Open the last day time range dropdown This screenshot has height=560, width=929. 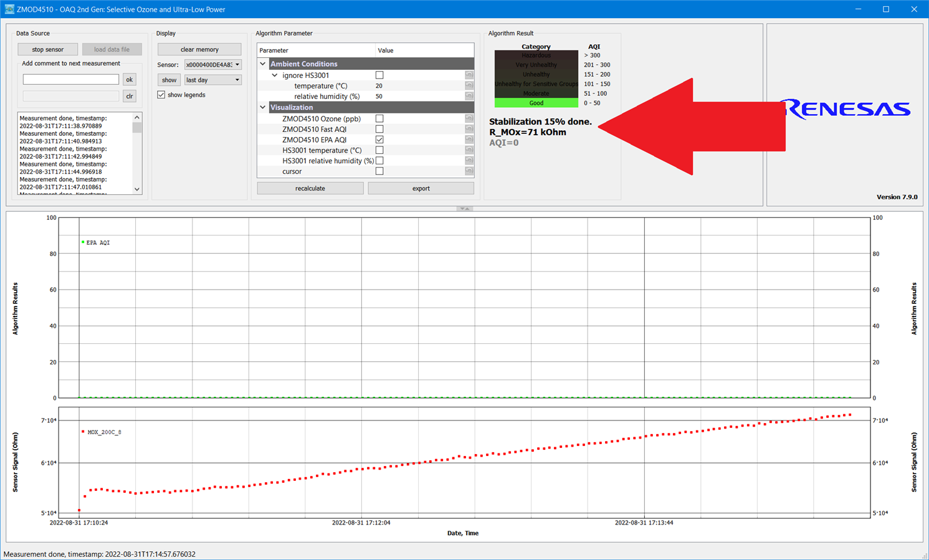(212, 80)
